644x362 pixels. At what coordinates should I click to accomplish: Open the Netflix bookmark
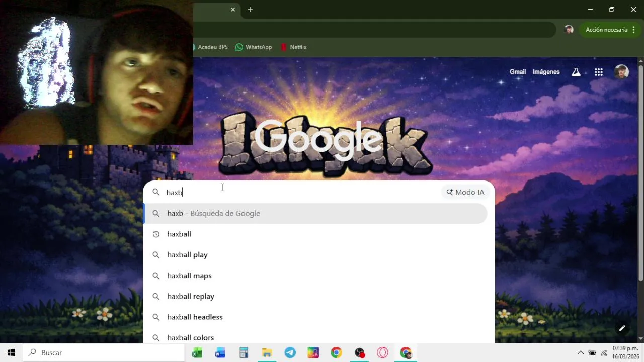click(293, 47)
